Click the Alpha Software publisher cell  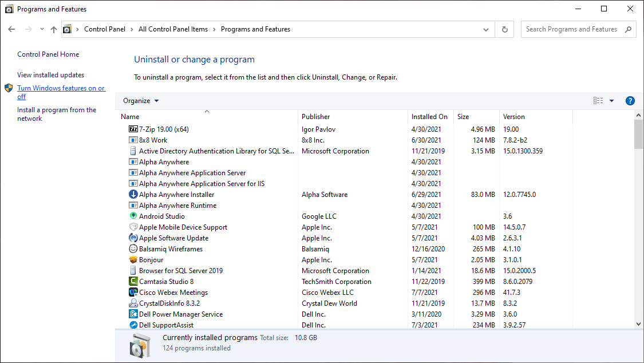325,195
